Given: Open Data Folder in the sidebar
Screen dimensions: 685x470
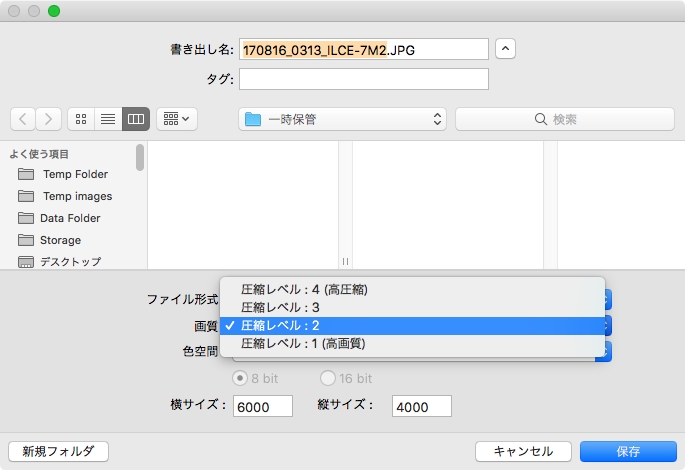Looking at the screenshot, I should [72, 218].
